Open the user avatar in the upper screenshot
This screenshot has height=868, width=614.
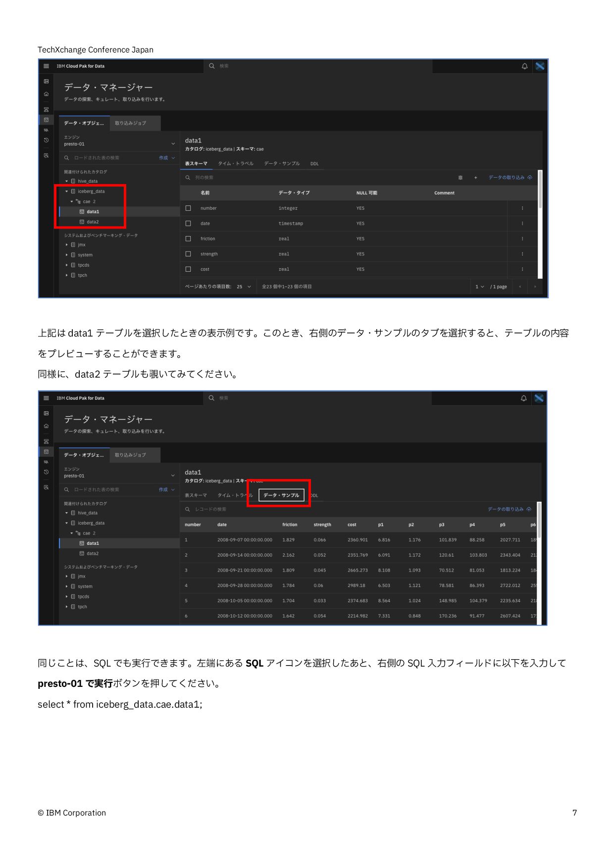[x=540, y=66]
